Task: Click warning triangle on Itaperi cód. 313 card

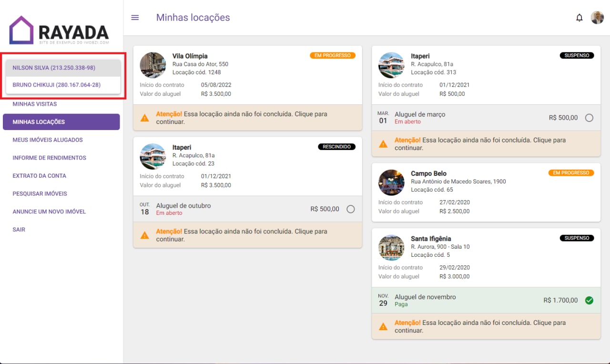Action: (383, 144)
